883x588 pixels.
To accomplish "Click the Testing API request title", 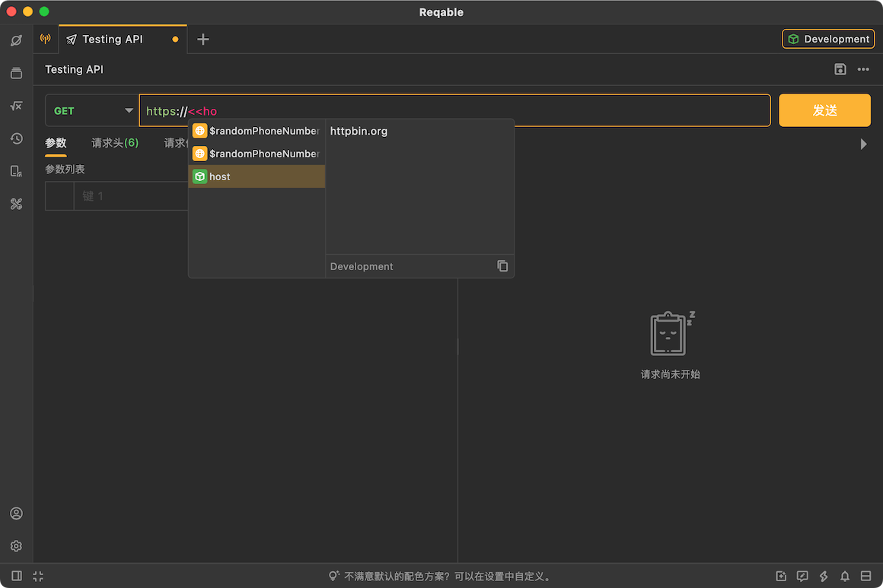I will coord(75,69).
